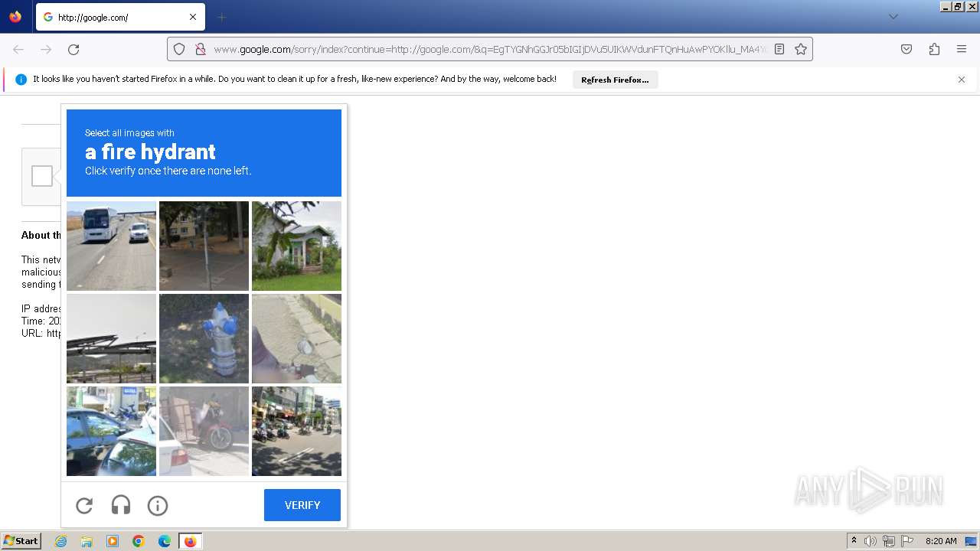Open a new tab with plus button
Screen dimensions: 980x551
point(221,17)
